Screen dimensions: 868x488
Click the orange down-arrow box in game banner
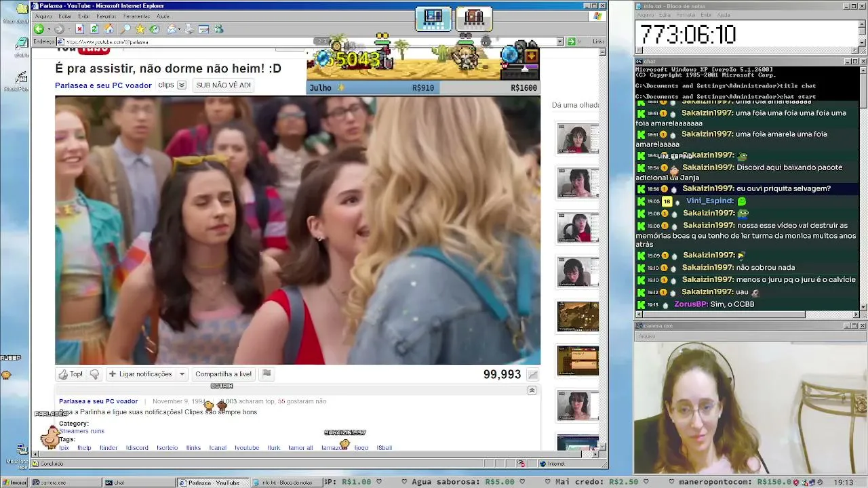[x=531, y=56]
